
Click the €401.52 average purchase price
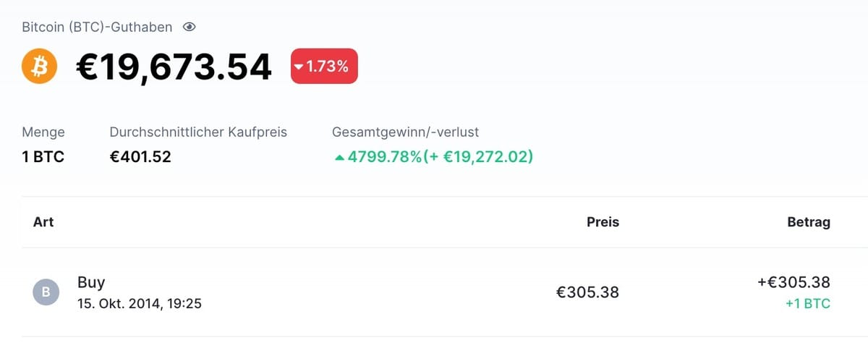[x=140, y=156]
